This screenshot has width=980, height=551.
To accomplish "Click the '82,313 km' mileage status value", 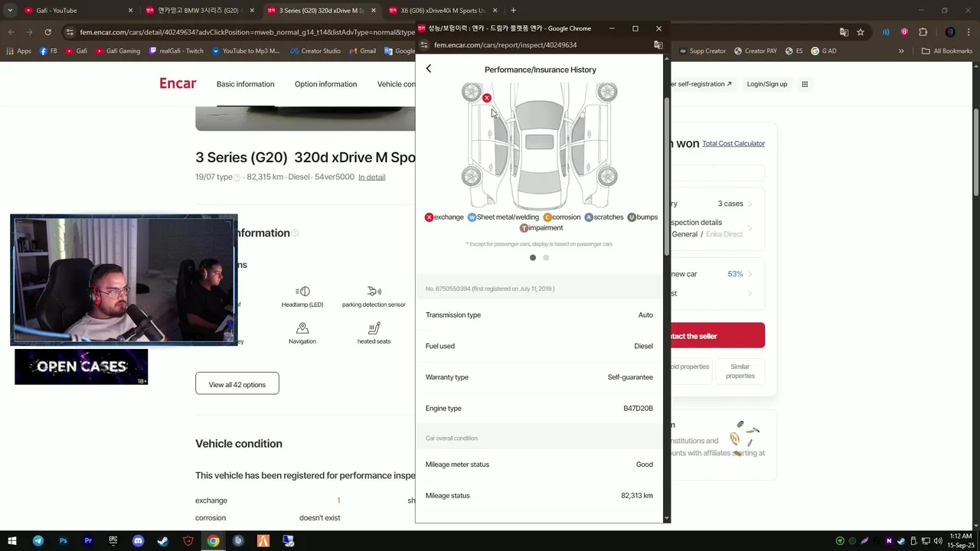I will point(637,496).
